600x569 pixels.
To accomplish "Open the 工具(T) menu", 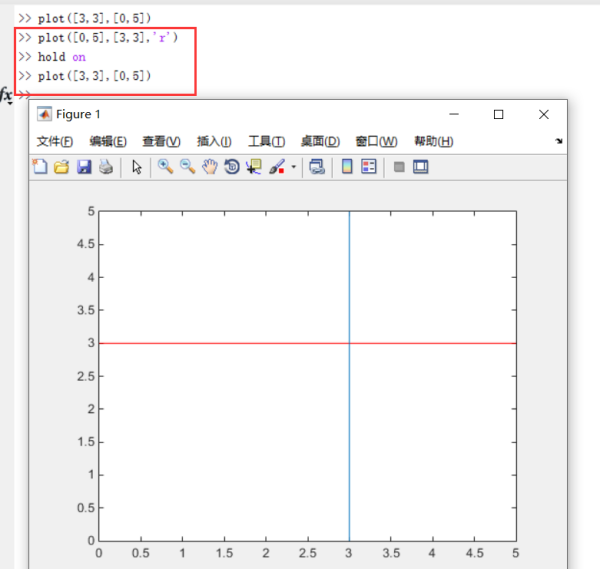I will click(x=267, y=141).
